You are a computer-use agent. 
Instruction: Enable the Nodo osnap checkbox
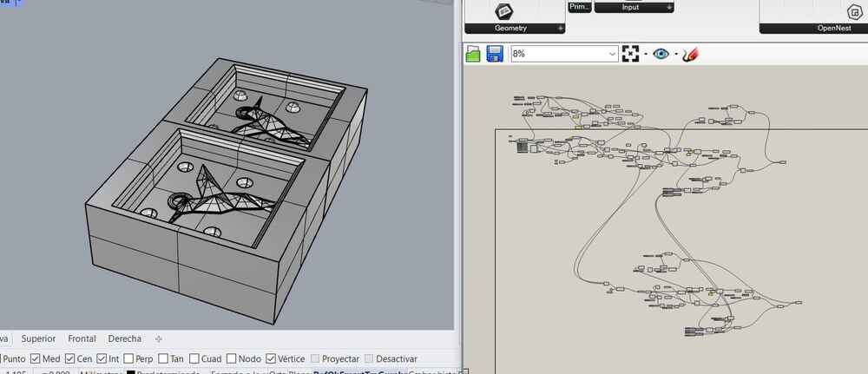tap(231, 359)
